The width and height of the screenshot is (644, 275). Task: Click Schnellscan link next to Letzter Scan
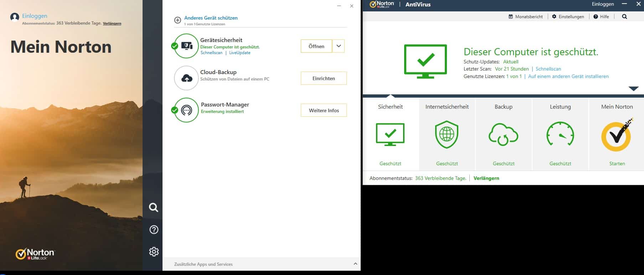[548, 69]
